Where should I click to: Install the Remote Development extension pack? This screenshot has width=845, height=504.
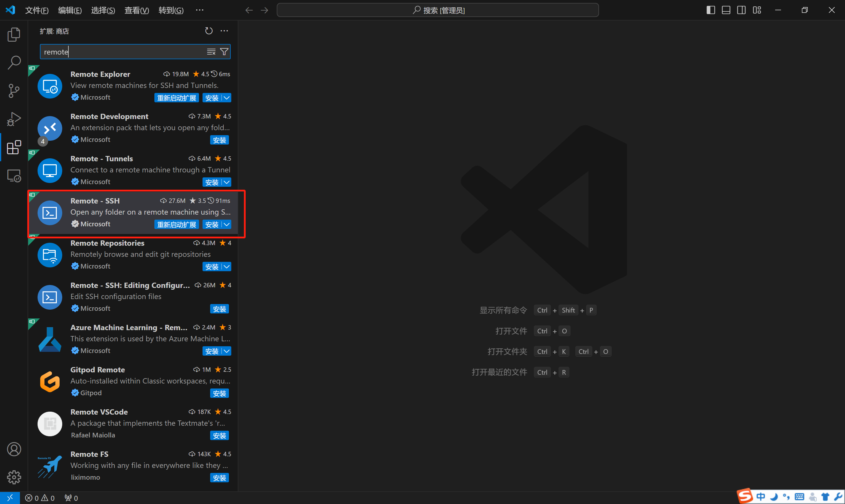point(219,140)
